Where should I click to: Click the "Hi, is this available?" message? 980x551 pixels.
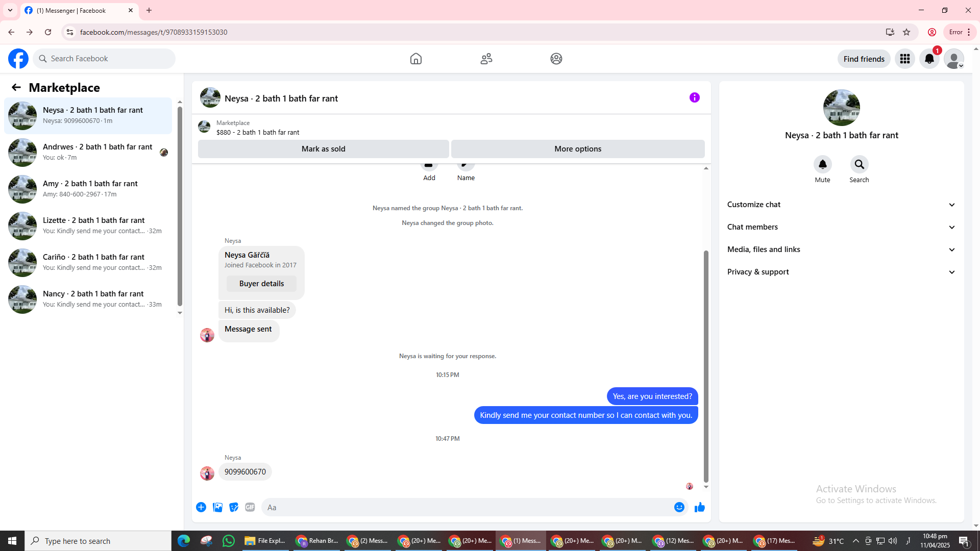point(257,310)
